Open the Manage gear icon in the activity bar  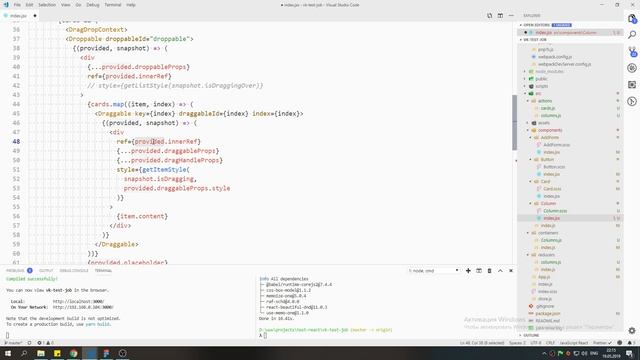click(632, 331)
